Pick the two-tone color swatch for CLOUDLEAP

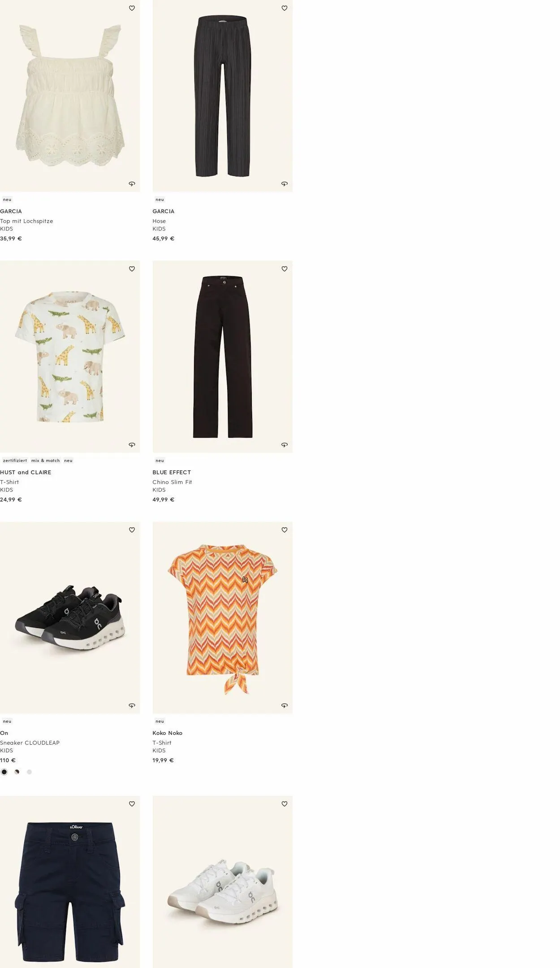(x=17, y=772)
